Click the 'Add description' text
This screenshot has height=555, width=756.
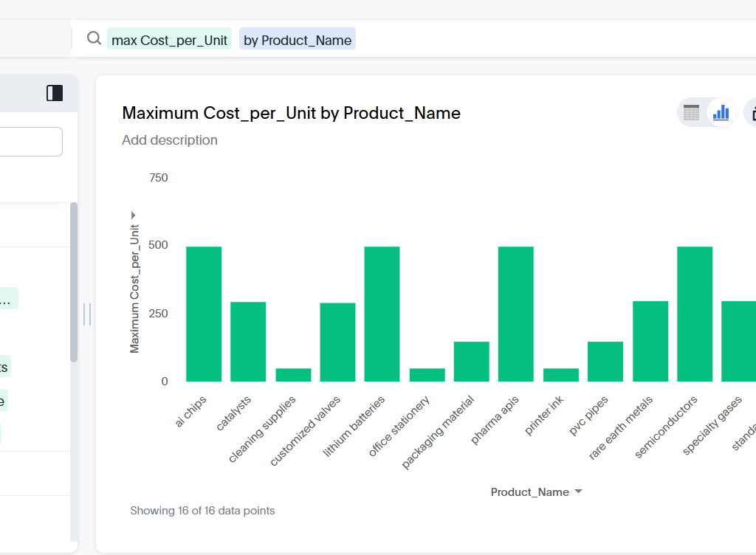(170, 140)
